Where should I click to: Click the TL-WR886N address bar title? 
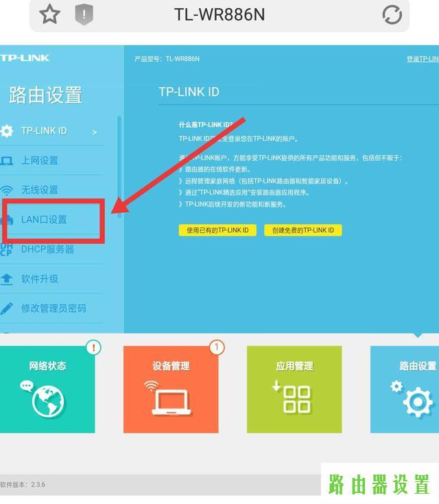[x=219, y=15]
